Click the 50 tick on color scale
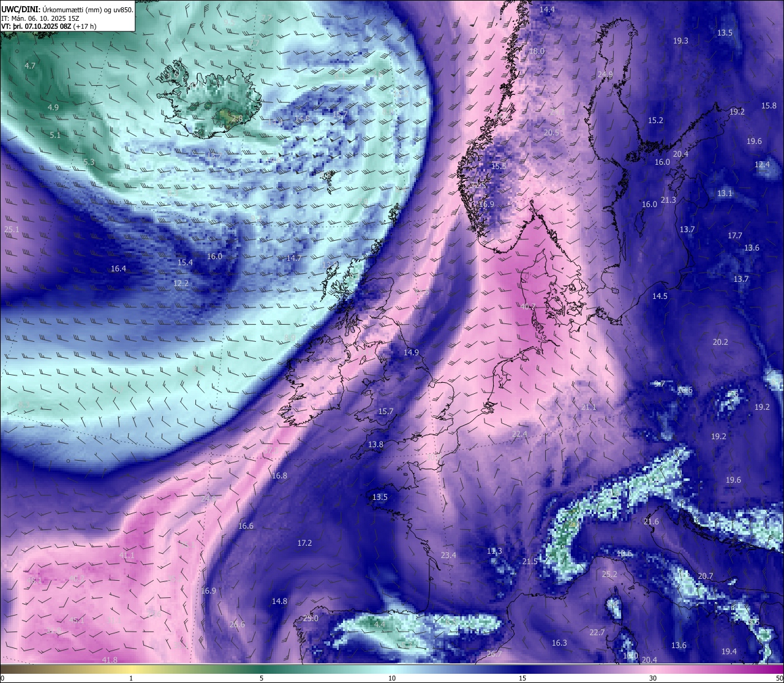 pos(779,678)
